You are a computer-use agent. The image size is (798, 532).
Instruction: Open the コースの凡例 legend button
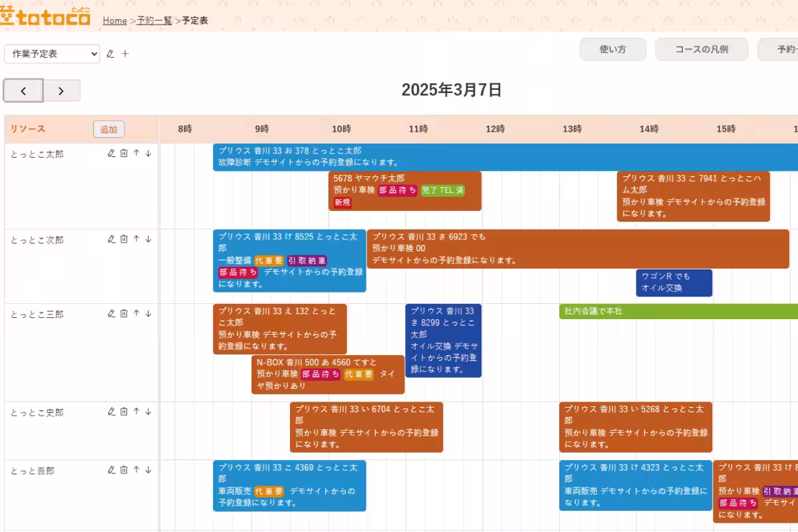702,49
